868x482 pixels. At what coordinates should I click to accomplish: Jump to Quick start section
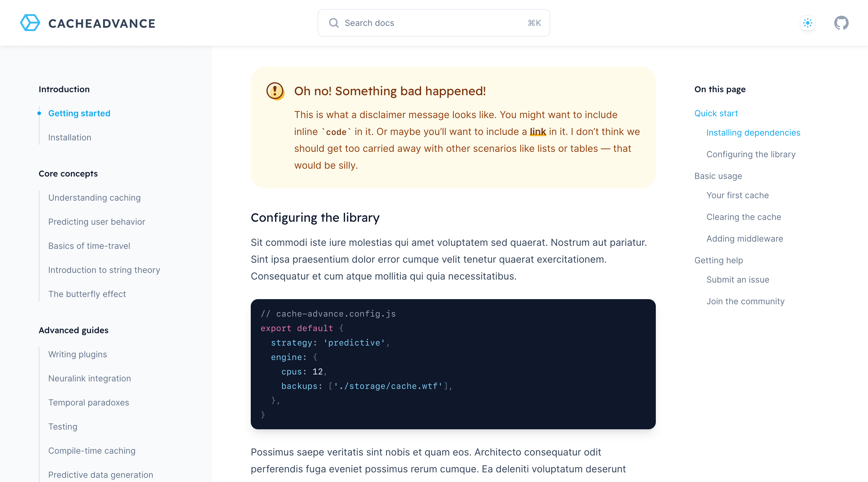[x=716, y=113]
